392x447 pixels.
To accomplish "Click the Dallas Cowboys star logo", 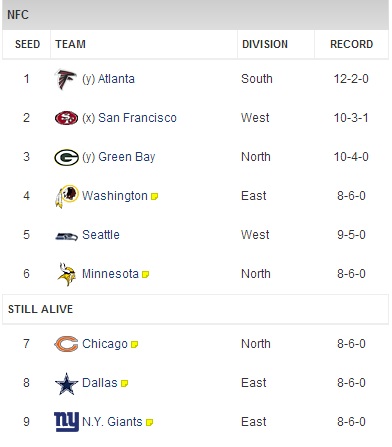I will [x=66, y=384].
